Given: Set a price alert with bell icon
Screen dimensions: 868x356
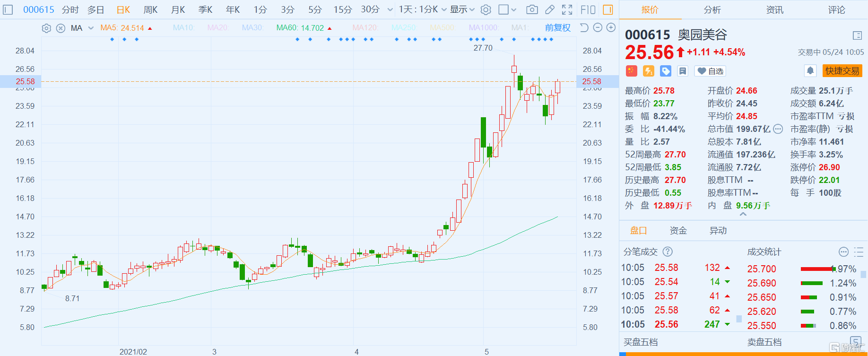Looking at the screenshot, I should click(810, 71).
